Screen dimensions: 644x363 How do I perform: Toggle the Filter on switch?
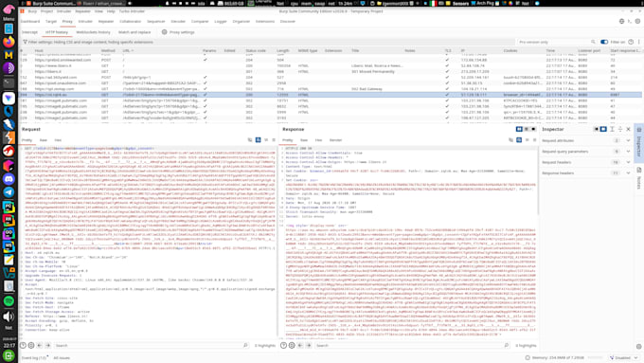[x=604, y=42]
